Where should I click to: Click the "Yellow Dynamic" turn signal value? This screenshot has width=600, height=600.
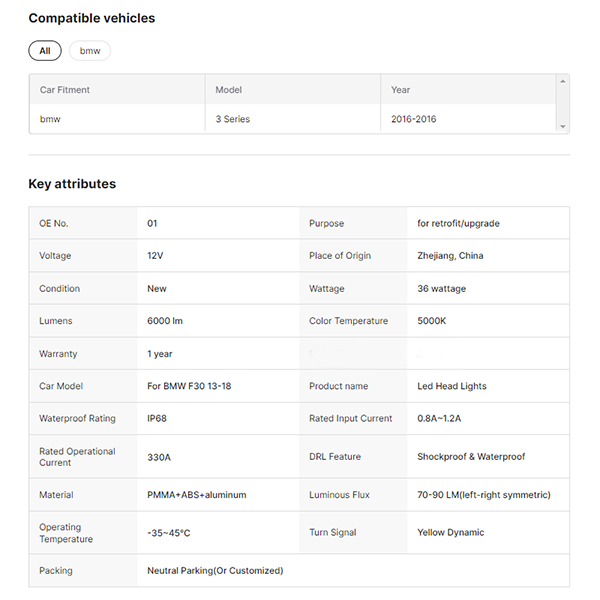[450, 533]
